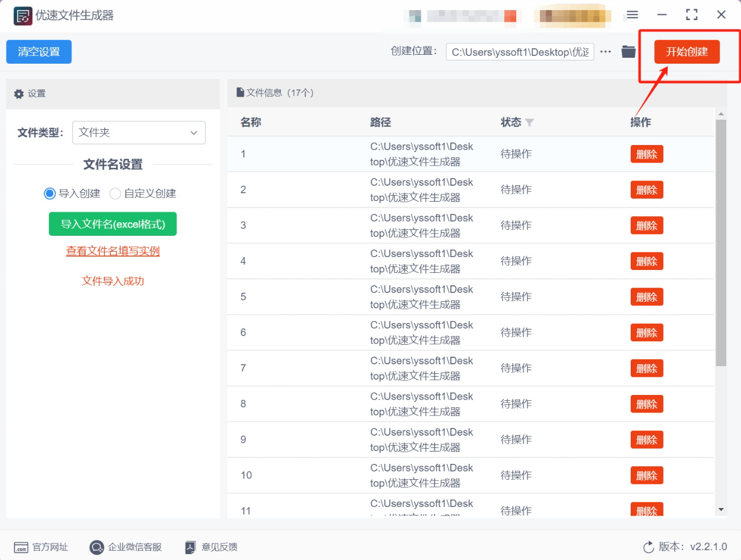Click the 优速文件生成器 app logo
Screen dimensions: 741x560
[x=22, y=15]
